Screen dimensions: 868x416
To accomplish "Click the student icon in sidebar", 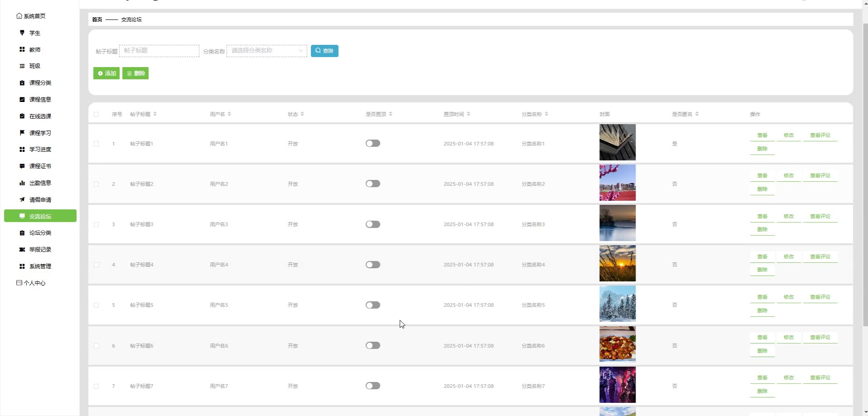I will [22, 33].
